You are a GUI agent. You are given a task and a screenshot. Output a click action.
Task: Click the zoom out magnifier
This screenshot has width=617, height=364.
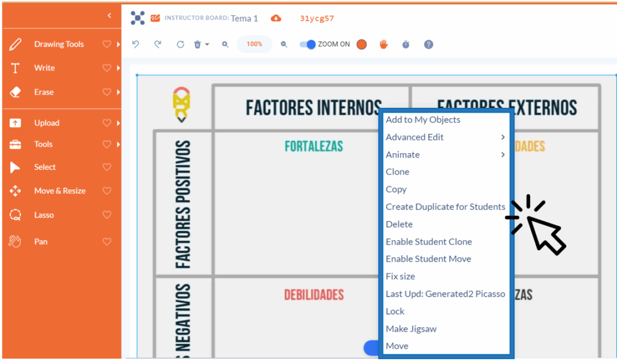[x=284, y=44]
